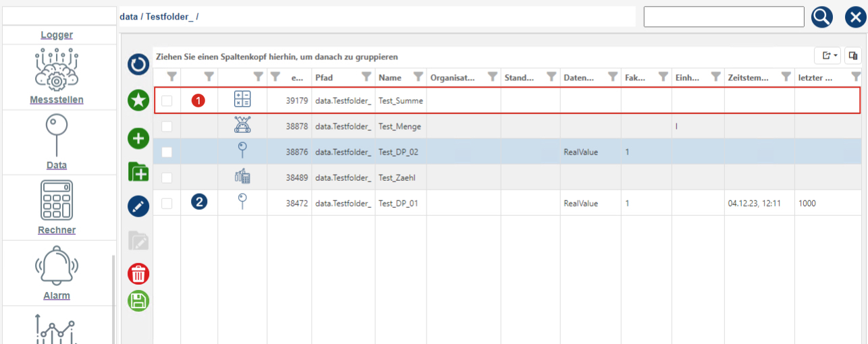Click the green star favorites icon
The height and width of the screenshot is (344, 868).
(x=138, y=101)
